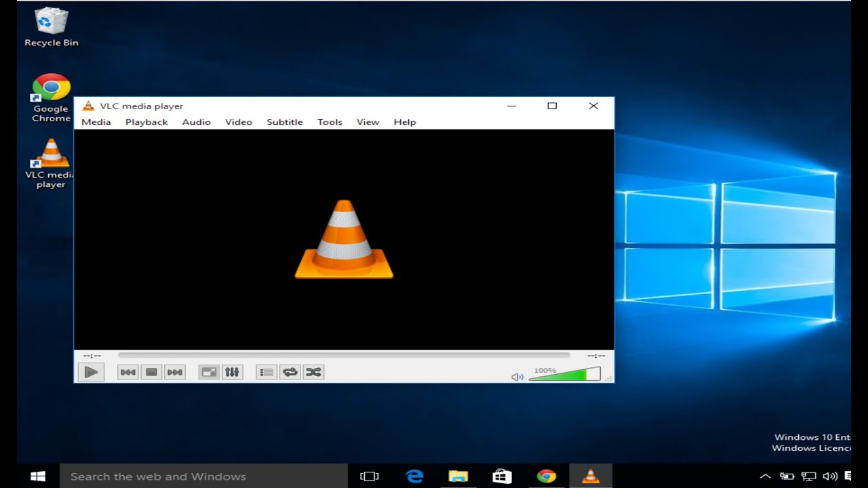Click the seek bar to change position
The image size is (868, 488).
342,354
